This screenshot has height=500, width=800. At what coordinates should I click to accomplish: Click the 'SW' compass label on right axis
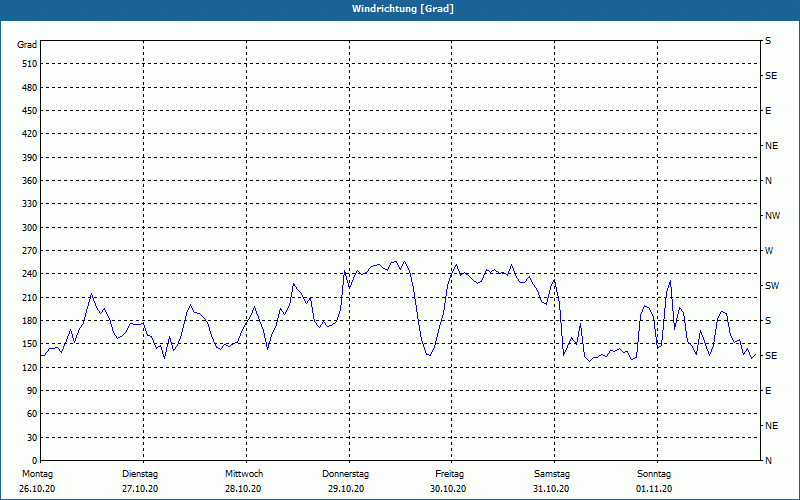(772, 286)
